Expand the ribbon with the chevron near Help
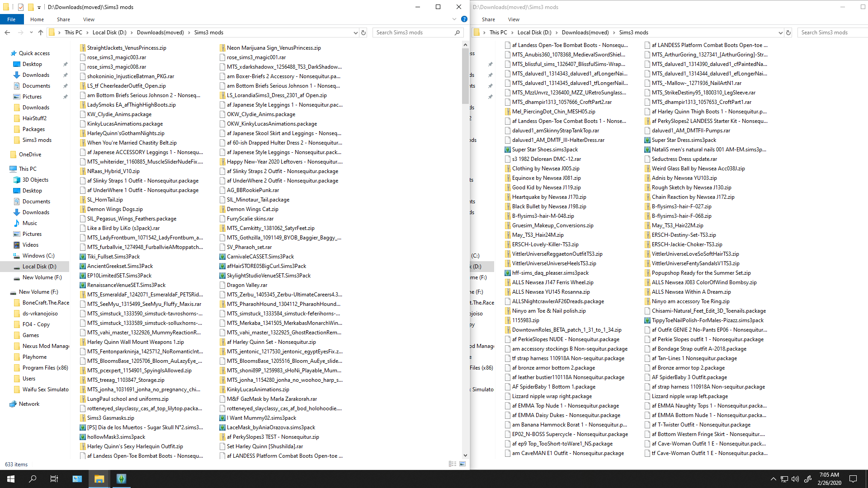 [x=454, y=19]
